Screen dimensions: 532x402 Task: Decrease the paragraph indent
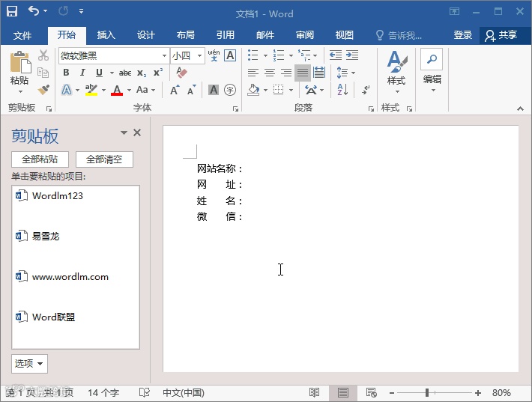tap(336, 55)
